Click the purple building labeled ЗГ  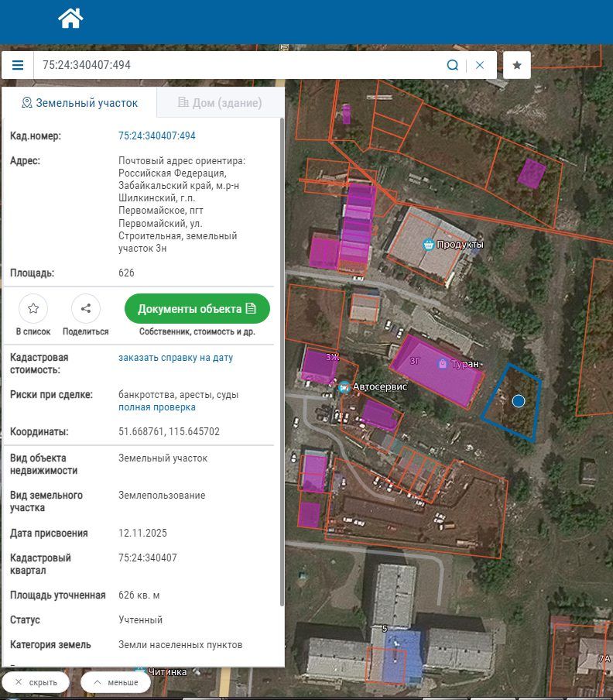click(x=437, y=372)
